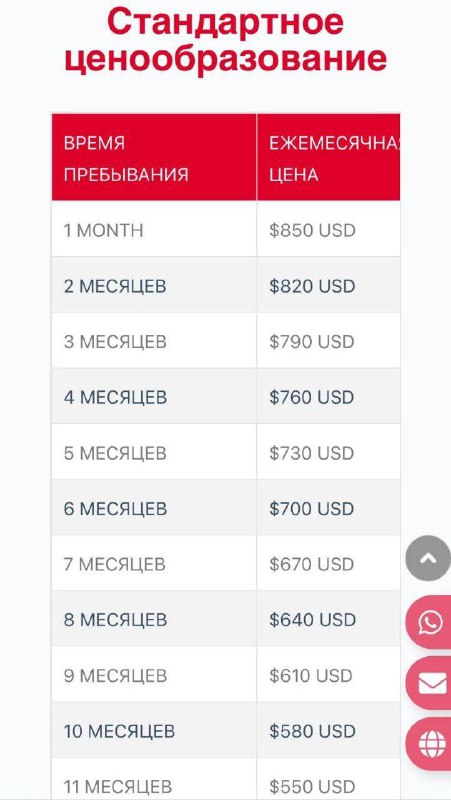Click the $670 USD price cell
This screenshot has width=451, height=800.
click(x=329, y=563)
